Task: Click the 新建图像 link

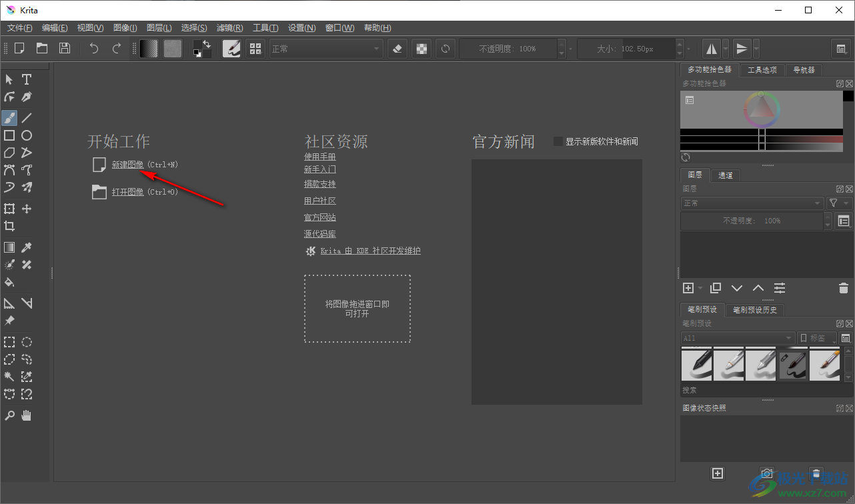Action: click(127, 164)
